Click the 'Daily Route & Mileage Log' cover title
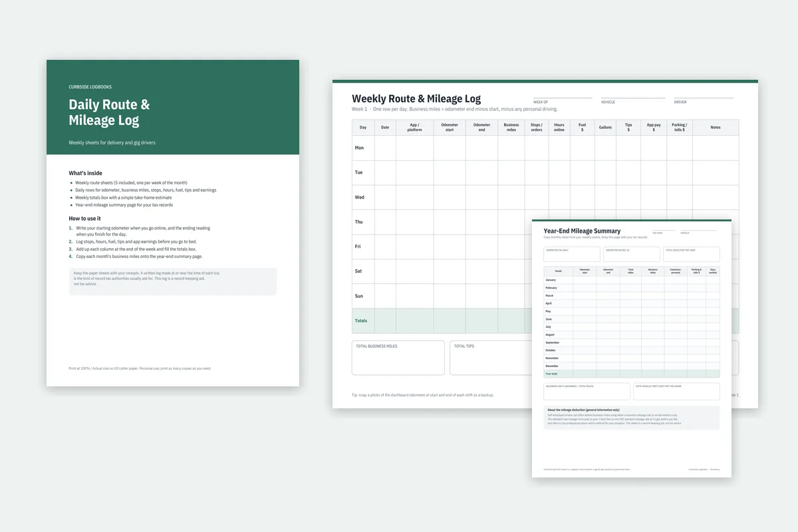Image resolution: width=798 pixels, height=532 pixels. (109, 112)
